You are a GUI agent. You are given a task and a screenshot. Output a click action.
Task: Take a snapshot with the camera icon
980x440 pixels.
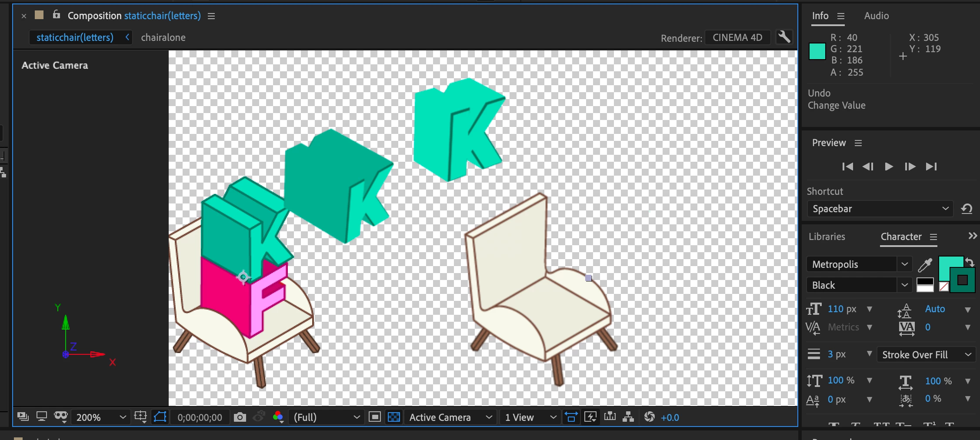click(x=240, y=417)
